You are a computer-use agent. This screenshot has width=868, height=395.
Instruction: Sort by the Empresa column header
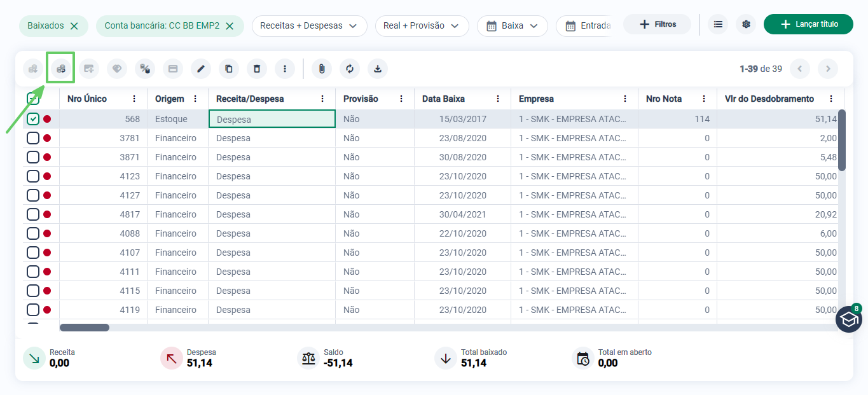click(x=536, y=99)
